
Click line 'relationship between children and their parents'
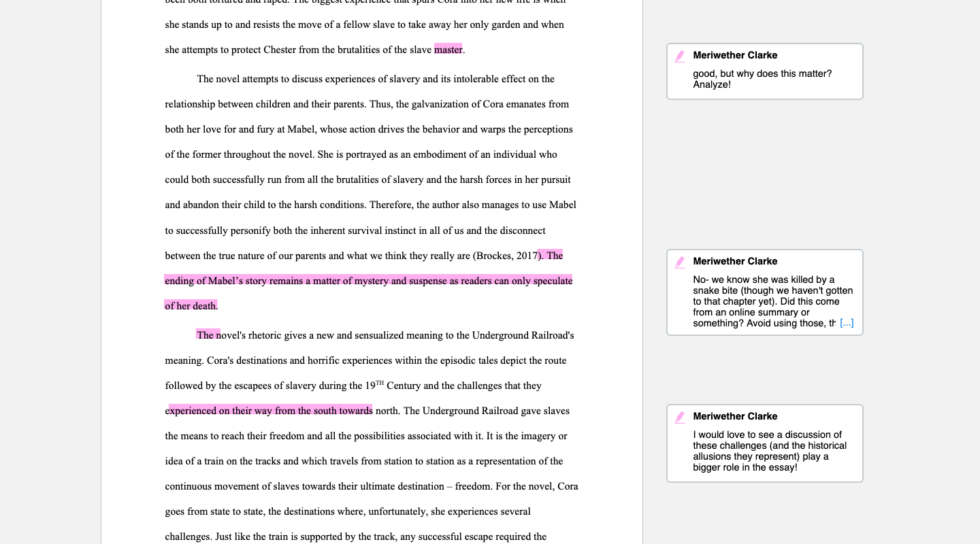[367, 104]
